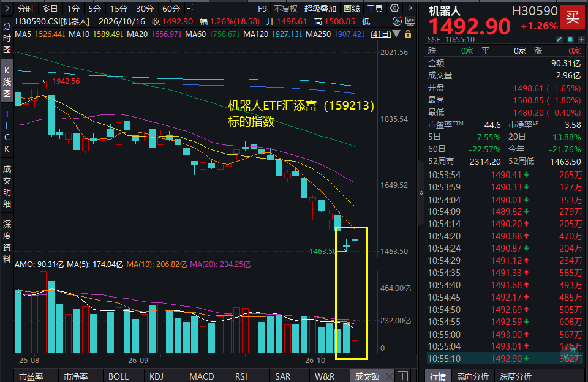Select the 1分 period
This screenshot has width=588, height=382.
coord(73,9)
